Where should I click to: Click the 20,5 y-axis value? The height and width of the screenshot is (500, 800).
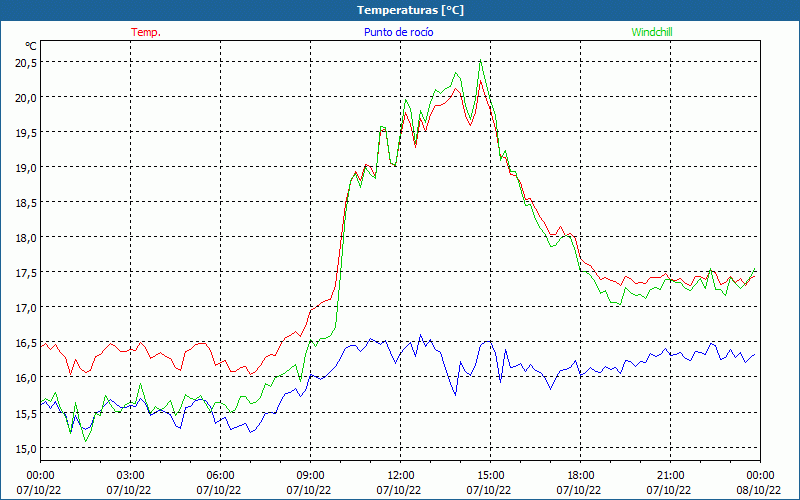tap(24, 62)
